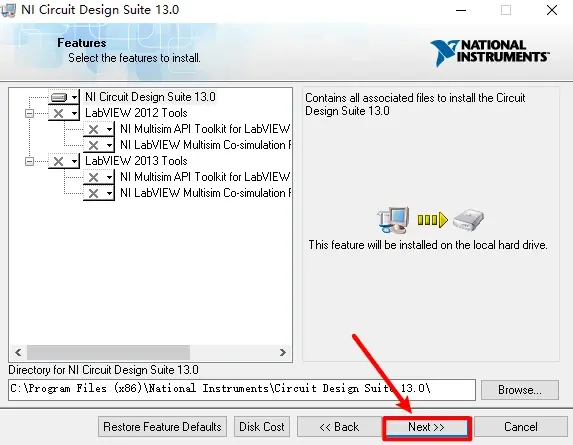The image size is (573, 445).
Task: Select NI LabVIEW Multisim Co-simulation under LabVIEW 2012
Action: tap(205, 145)
